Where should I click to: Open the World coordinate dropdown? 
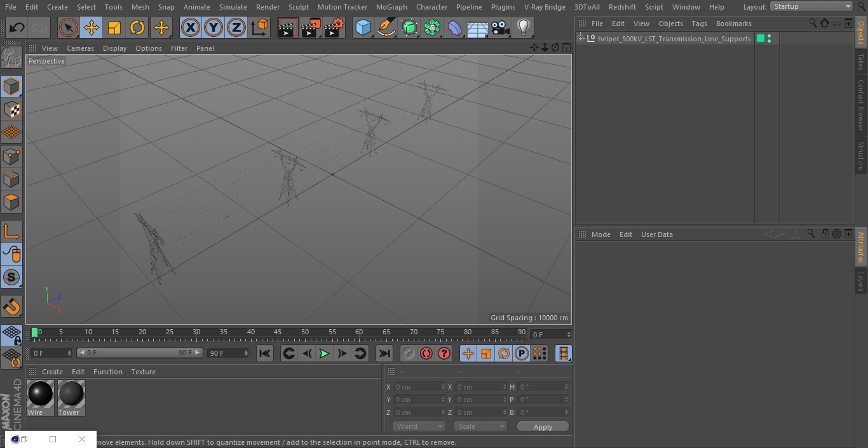[419, 426]
